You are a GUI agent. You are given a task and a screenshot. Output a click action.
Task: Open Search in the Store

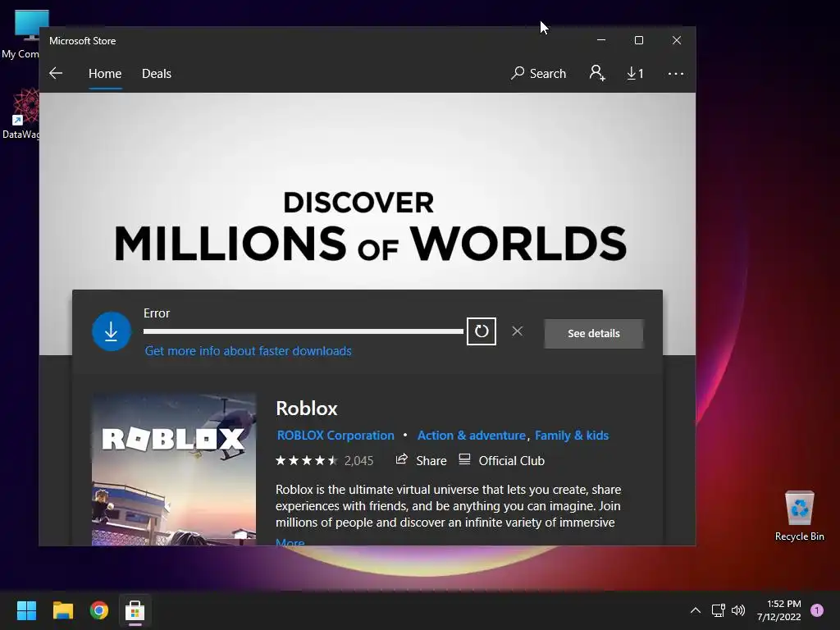tap(538, 73)
